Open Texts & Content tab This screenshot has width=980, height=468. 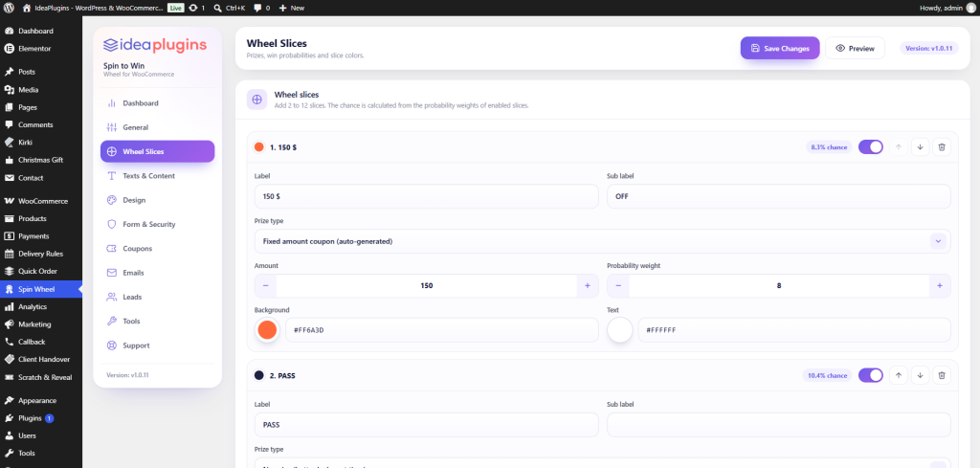pyautogui.click(x=158, y=175)
